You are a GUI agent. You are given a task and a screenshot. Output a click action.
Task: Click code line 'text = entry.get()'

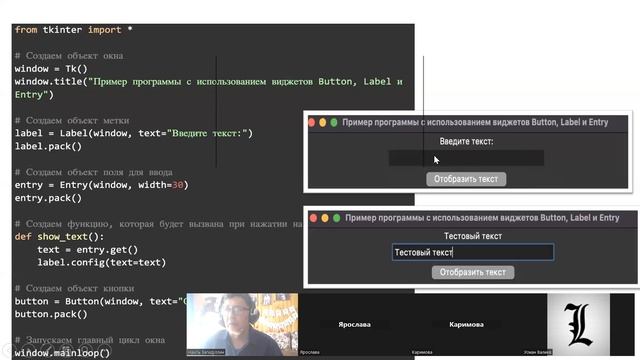[x=88, y=250]
